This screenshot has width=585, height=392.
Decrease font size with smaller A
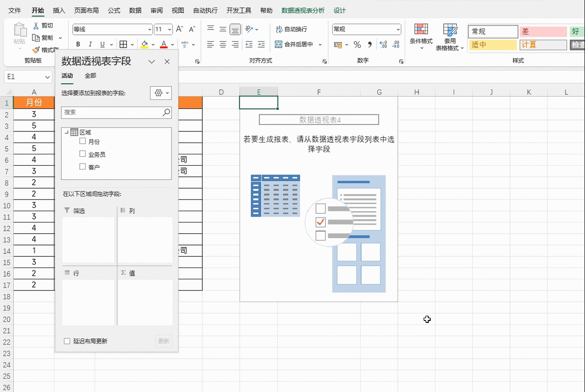click(192, 29)
